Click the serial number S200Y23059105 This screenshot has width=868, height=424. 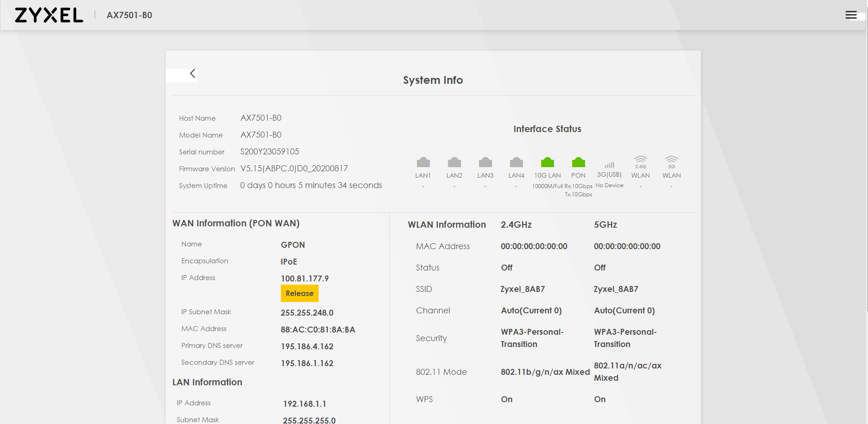pos(269,152)
